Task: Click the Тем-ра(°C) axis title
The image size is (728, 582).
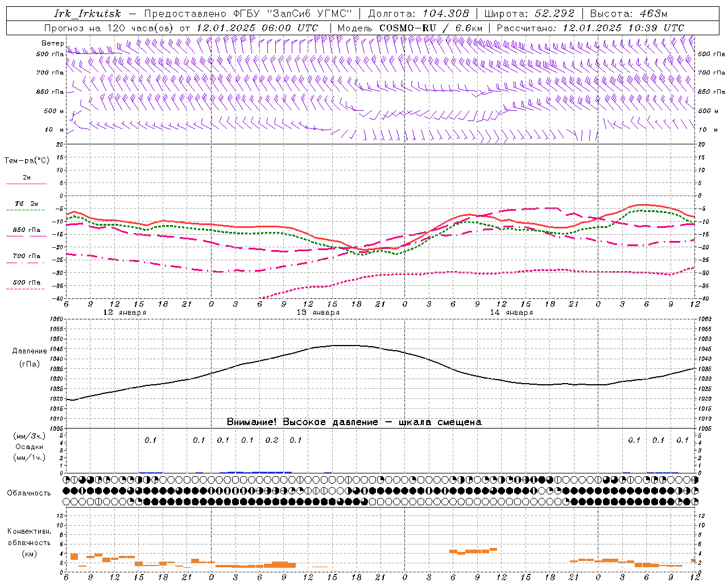Action: click(27, 161)
